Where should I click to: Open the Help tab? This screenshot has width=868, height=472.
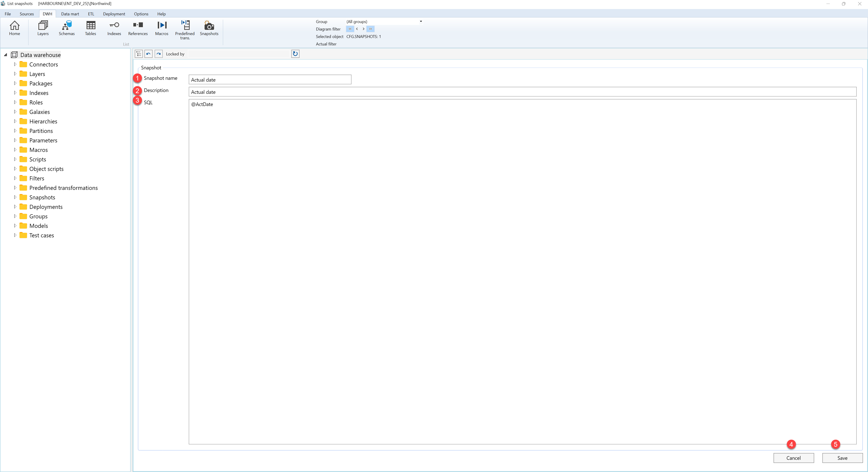pos(161,14)
